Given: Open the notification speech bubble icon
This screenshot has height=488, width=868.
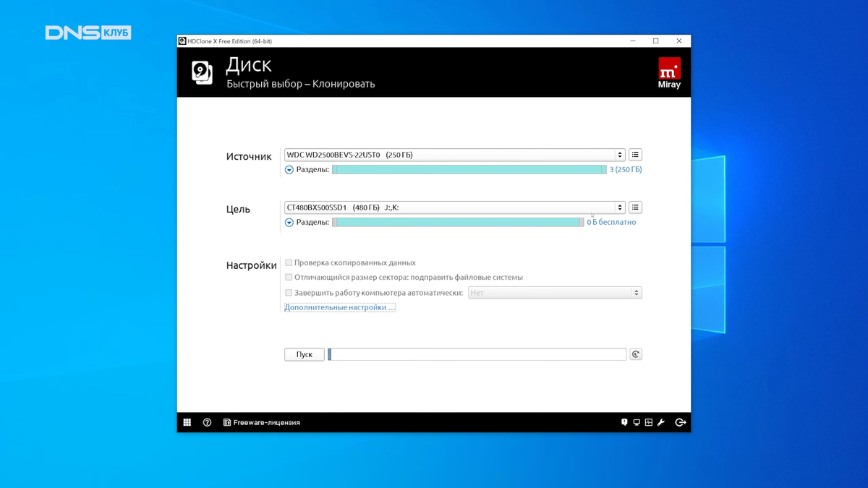Looking at the screenshot, I should 624,422.
